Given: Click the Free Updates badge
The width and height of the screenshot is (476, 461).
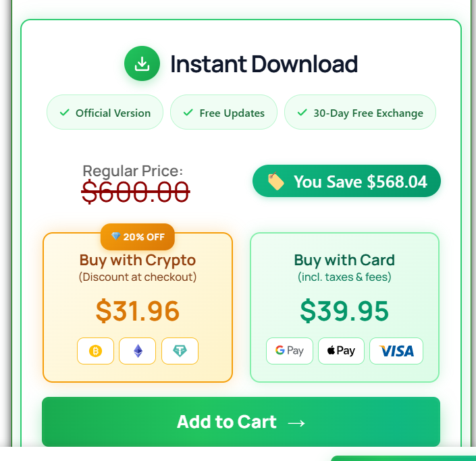Looking at the screenshot, I should coord(223,113).
